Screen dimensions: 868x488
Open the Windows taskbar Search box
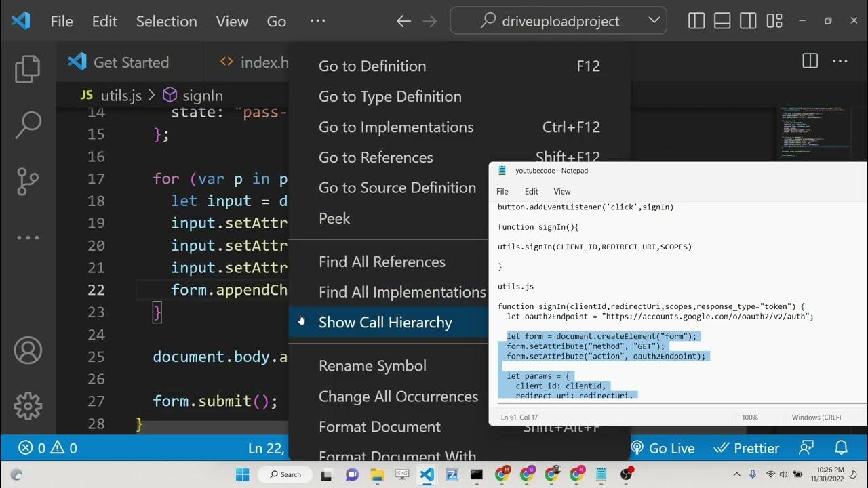[285, 474]
